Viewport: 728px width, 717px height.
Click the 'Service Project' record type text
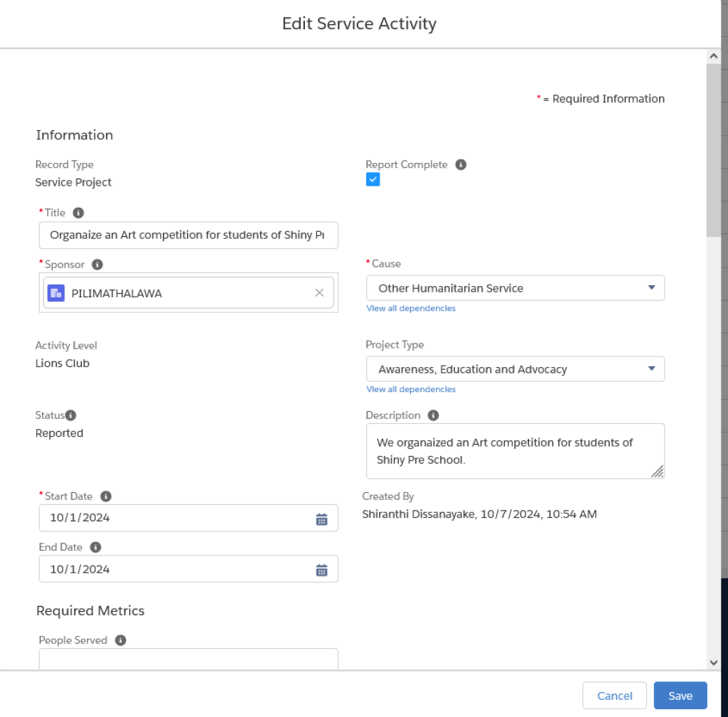(x=73, y=182)
